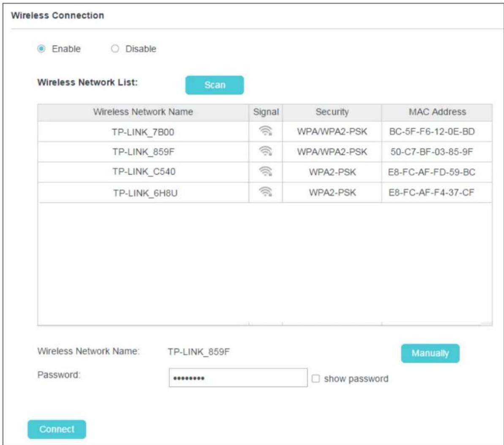Click MAC address 50-C7-BF-03-85-9F
Screen dimensions: 504x445
pos(432,152)
